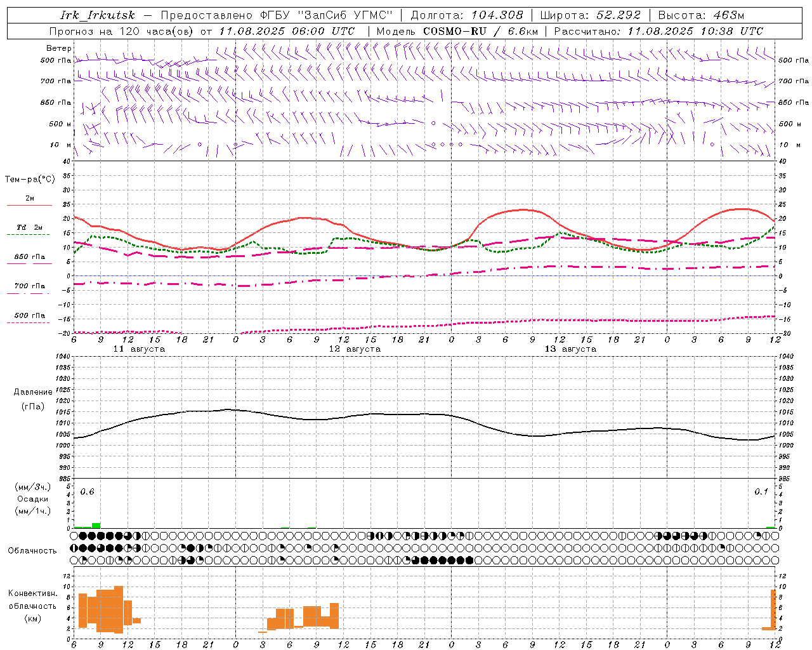Viewport: 812px width, 650px height.
Task: Click the (гПа) unit under Давление
Action: (33, 407)
